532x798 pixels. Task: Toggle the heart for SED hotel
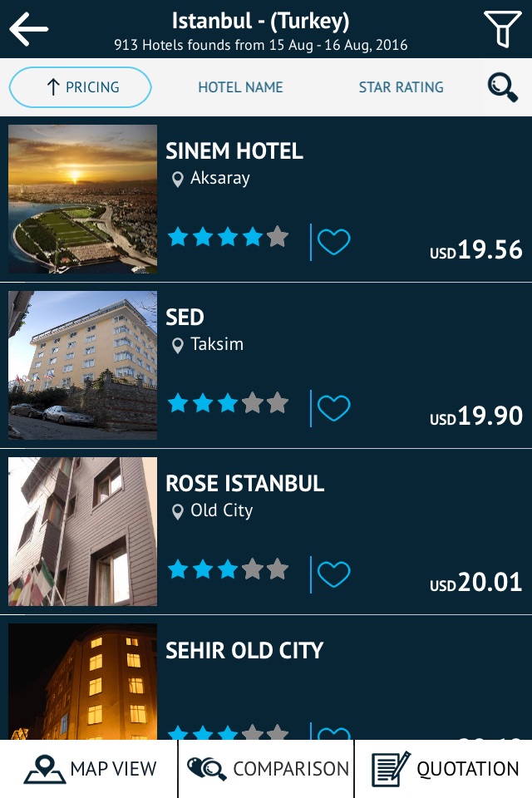click(334, 408)
